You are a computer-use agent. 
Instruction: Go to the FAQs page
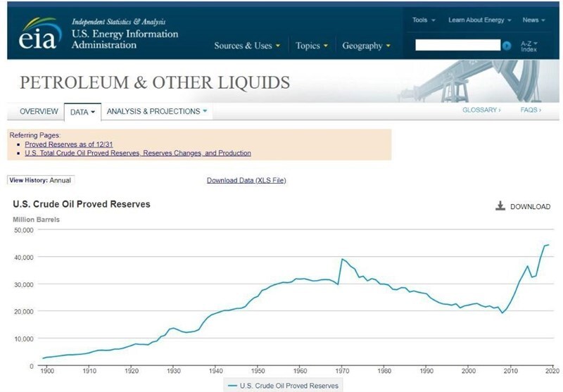[531, 110]
